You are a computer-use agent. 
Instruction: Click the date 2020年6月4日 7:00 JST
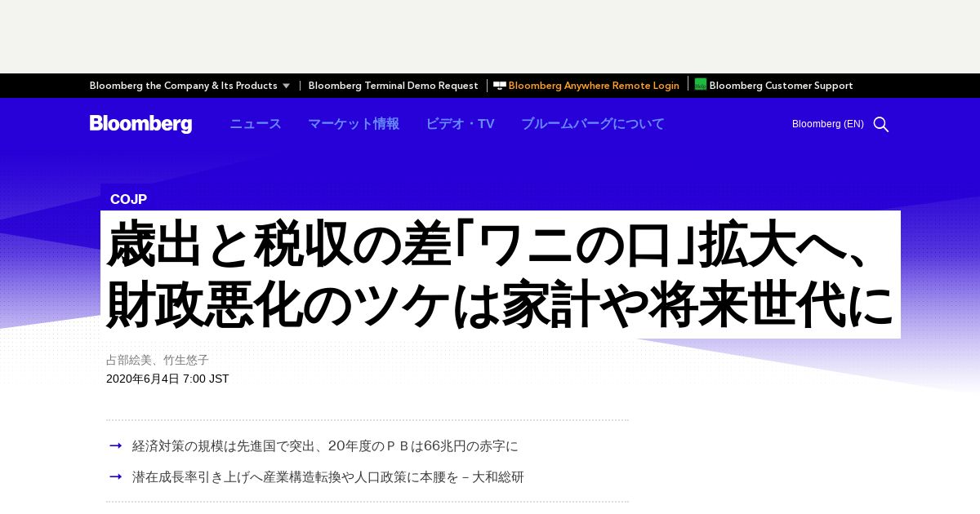tap(167, 379)
